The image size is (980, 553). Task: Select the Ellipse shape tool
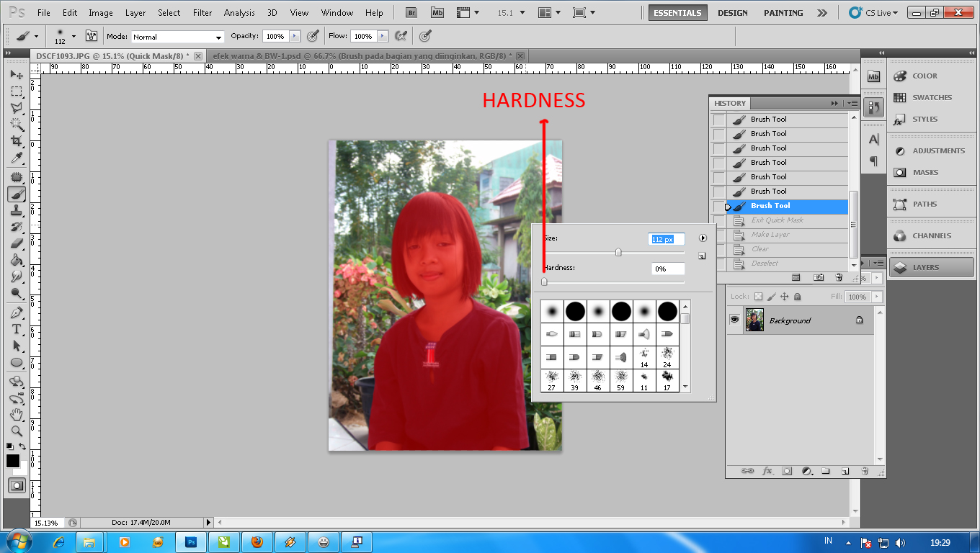click(x=17, y=363)
